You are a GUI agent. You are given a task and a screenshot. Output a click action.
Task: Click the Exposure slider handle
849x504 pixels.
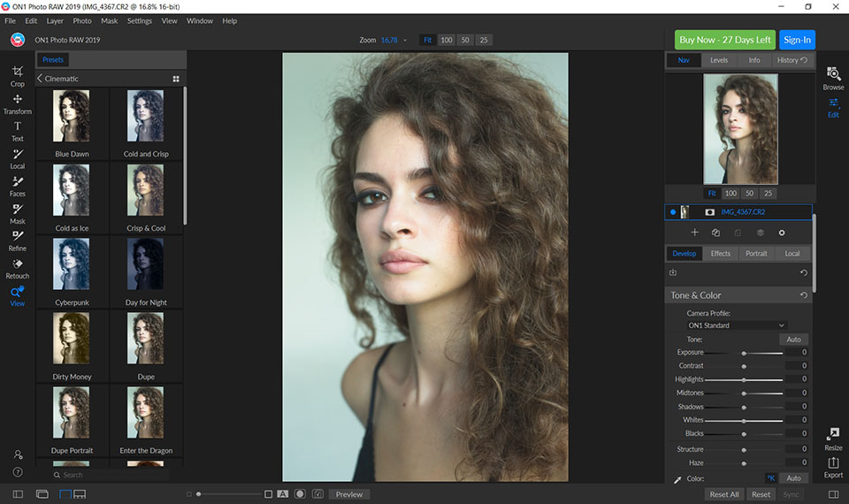pos(744,353)
